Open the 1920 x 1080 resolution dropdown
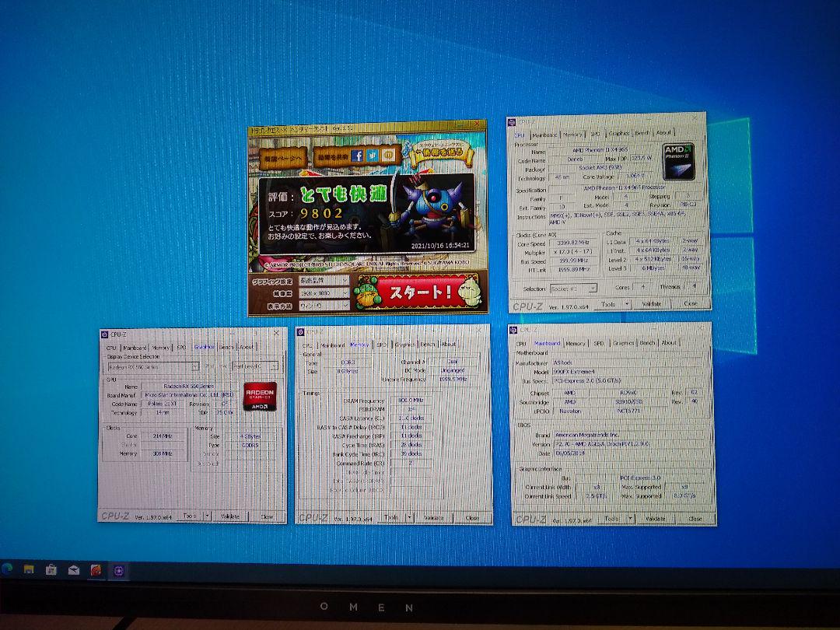The height and width of the screenshot is (630, 840). pyautogui.click(x=324, y=293)
